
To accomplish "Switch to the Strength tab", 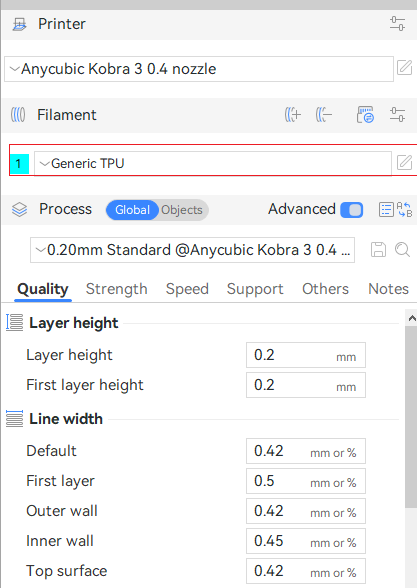I will pos(117,289).
